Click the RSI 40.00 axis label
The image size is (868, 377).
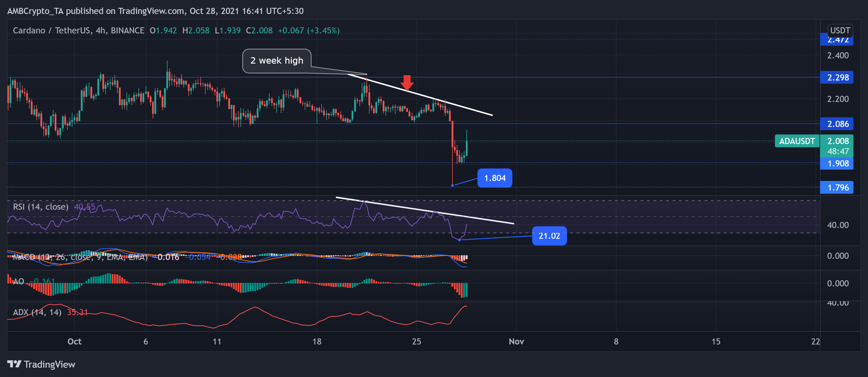838,225
